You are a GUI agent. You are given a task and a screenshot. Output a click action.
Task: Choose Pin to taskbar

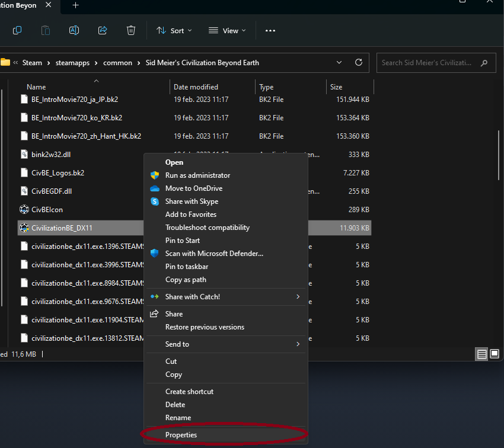pyautogui.click(x=226, y=266)
